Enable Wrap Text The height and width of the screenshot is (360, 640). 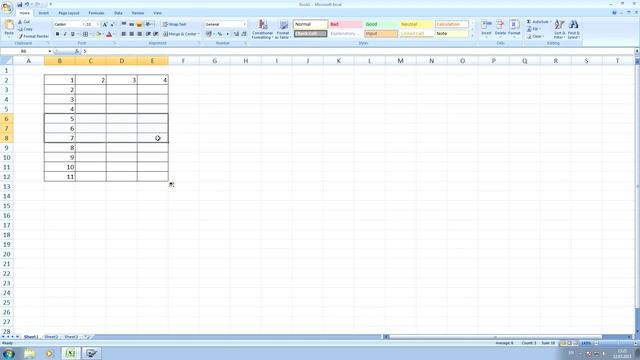pyautogui.click(x=175, y=24)
